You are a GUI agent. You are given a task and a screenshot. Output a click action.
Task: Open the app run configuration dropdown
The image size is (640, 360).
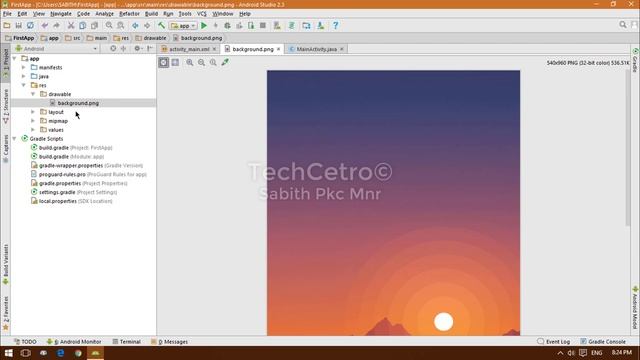(183, 26)
